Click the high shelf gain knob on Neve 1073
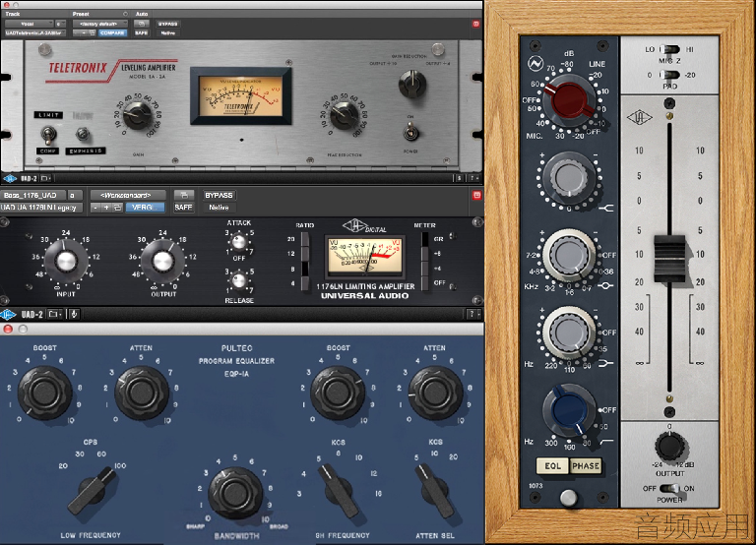Viewport: 756px width, 545px height. (x=569, y=177)
